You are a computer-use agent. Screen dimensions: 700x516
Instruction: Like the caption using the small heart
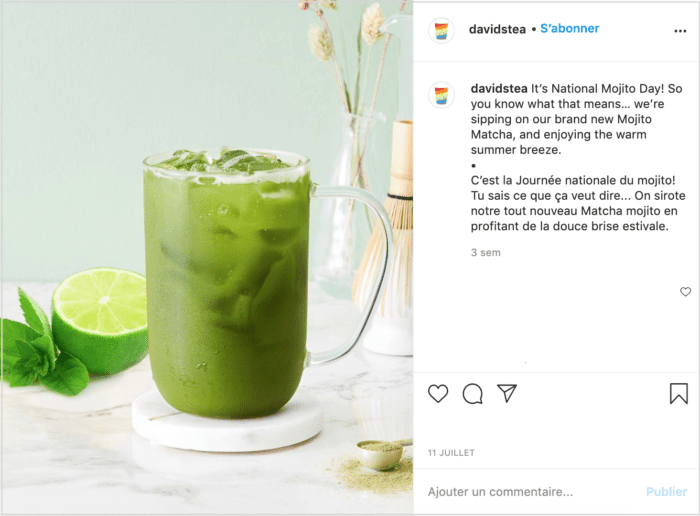685,291
